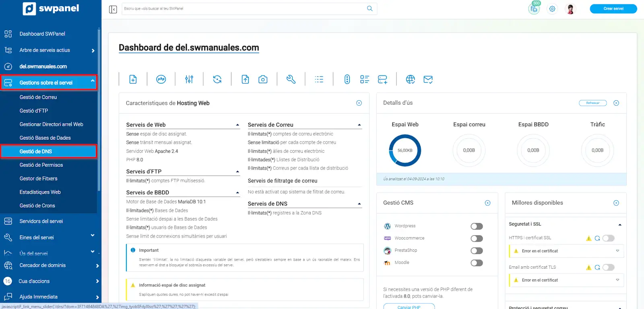This screenshot has height=309, width=644.
Task: Open the settings gear in header
Action: (x=552, y=9)
